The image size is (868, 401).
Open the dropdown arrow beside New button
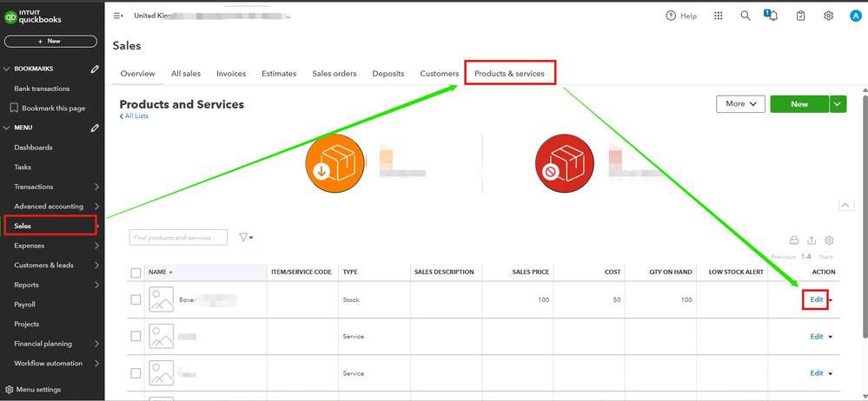[x=838, y=104]
